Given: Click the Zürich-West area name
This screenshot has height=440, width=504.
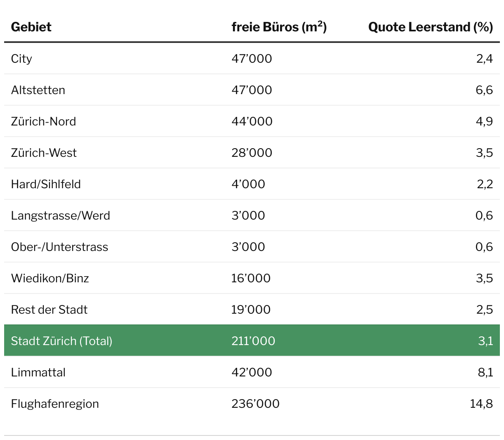Looking at the screenshot, I should pyautogui.click(x=44, y=153).
